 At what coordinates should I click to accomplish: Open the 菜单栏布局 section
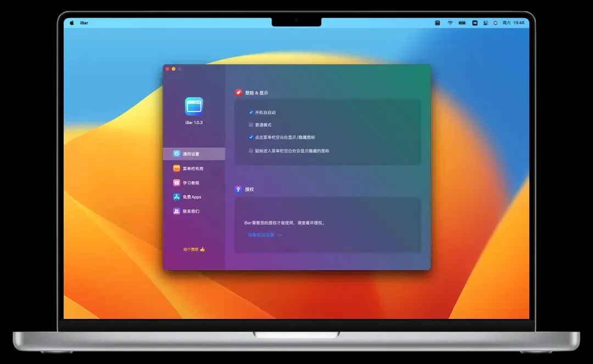pos(194,169)
